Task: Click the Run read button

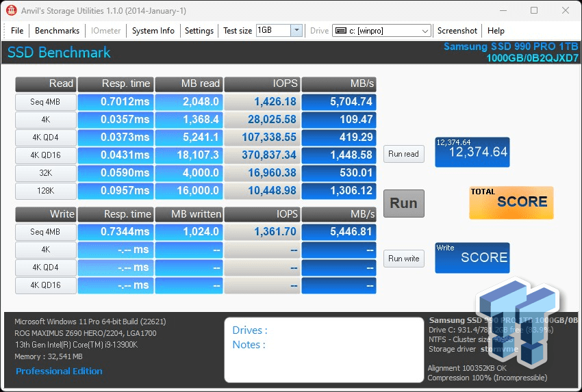Action: [403, 154]
